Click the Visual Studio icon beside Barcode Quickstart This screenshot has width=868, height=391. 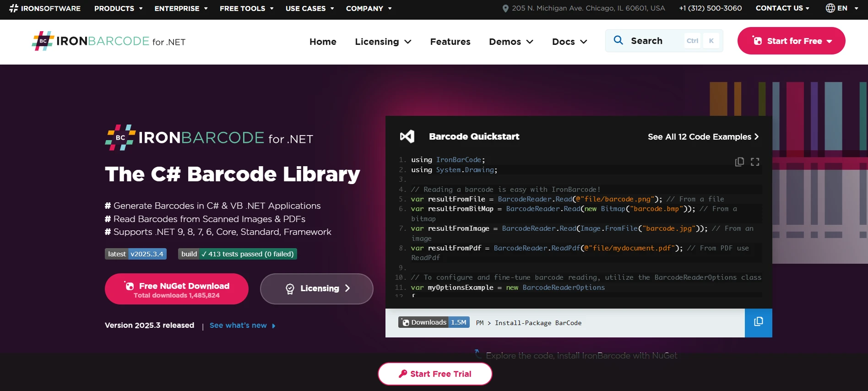[x=407, y=136]
